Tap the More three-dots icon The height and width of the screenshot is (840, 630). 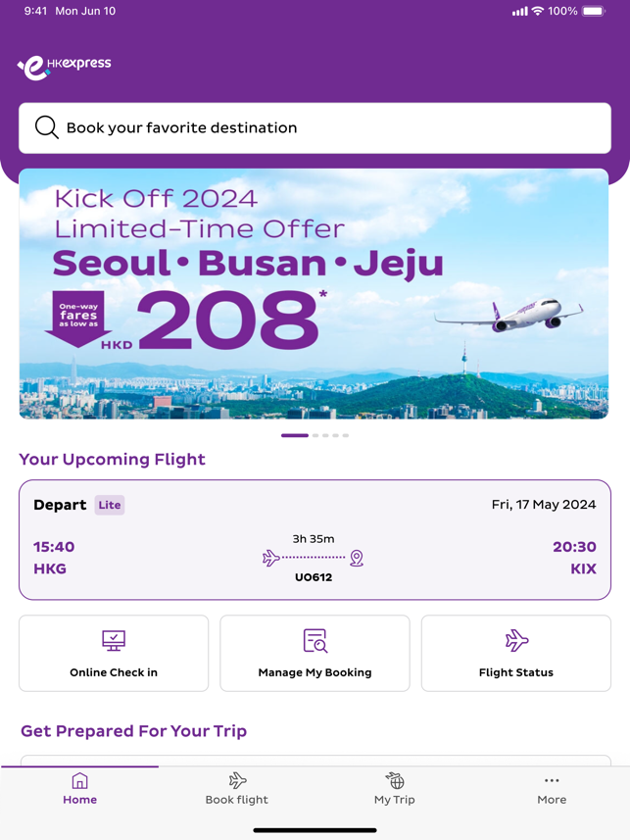coord(552,780)
